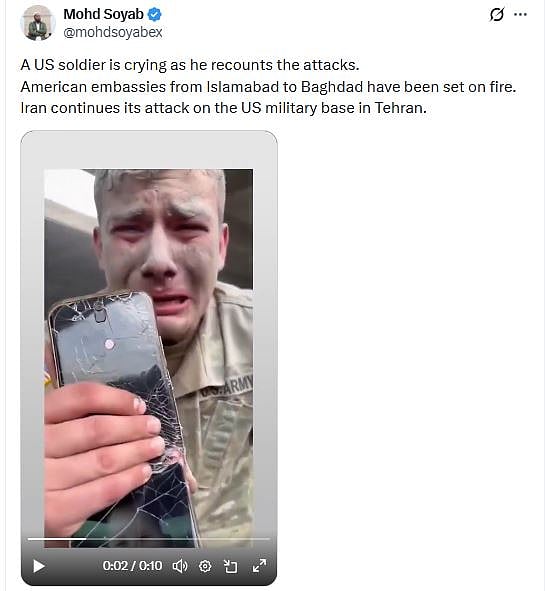Mute the video with the speaker icon

[x=180, y=566]
